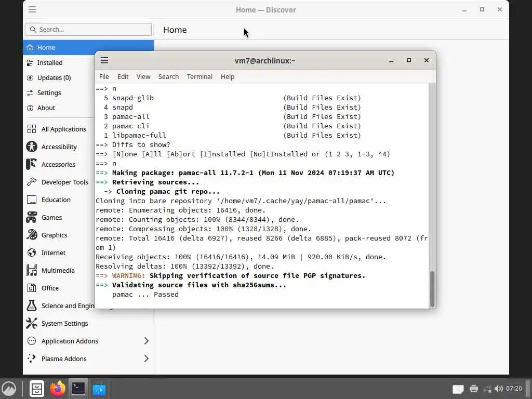Select the Office document icon
Image resolution: width=532 pixels, height=399 pixels.
[32, 288]
